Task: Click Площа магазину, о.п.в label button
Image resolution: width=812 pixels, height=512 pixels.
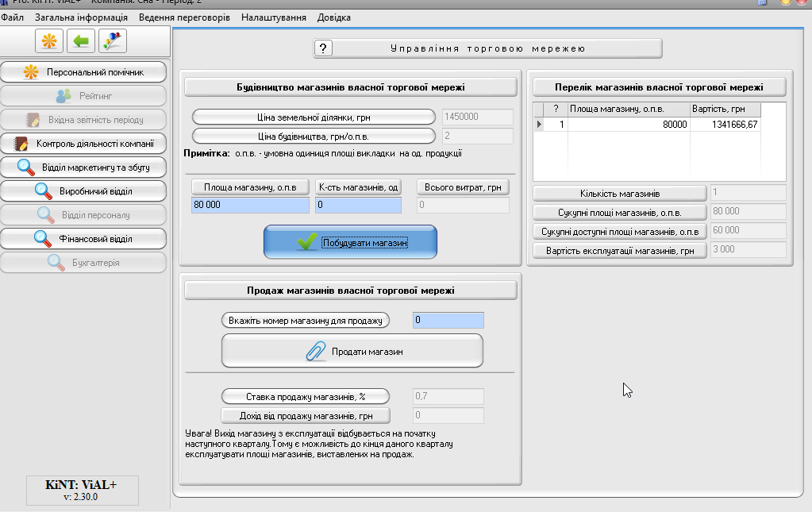Action: pos(250,187)
